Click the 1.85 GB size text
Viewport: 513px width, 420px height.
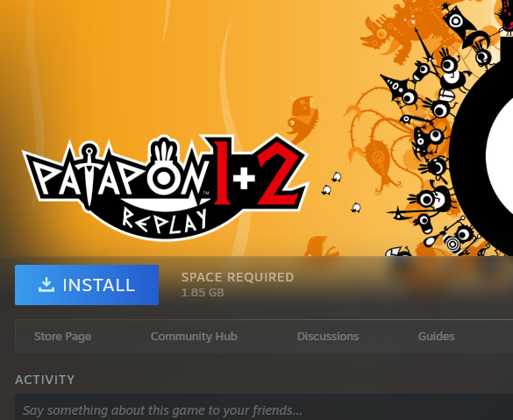tap(203, 293)
